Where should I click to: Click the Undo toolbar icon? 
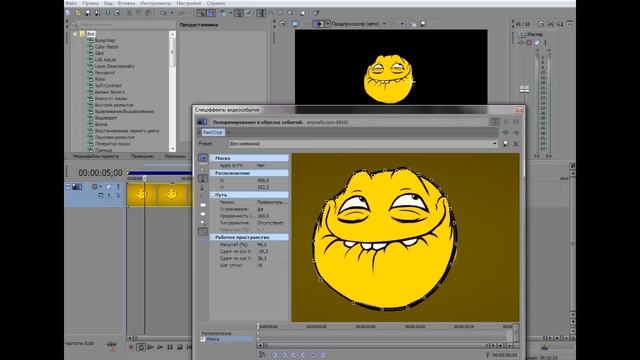point(163,13)
